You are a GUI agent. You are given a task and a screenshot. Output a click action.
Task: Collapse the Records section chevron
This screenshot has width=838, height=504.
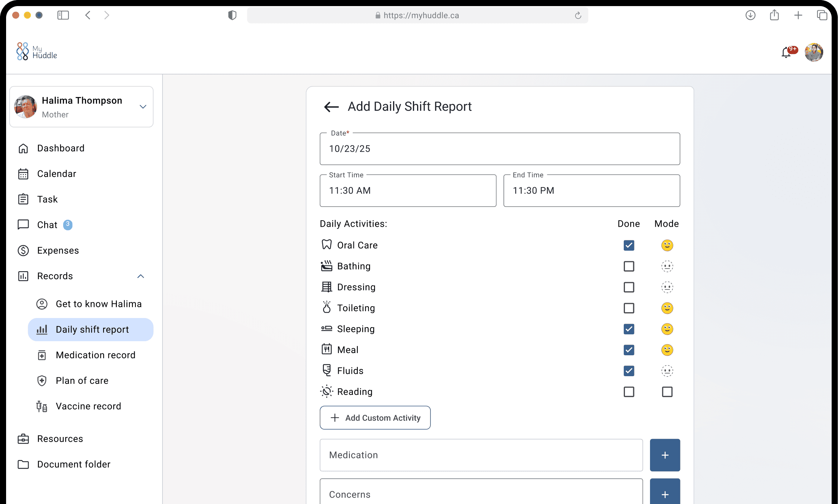click(x=140, y=276)
